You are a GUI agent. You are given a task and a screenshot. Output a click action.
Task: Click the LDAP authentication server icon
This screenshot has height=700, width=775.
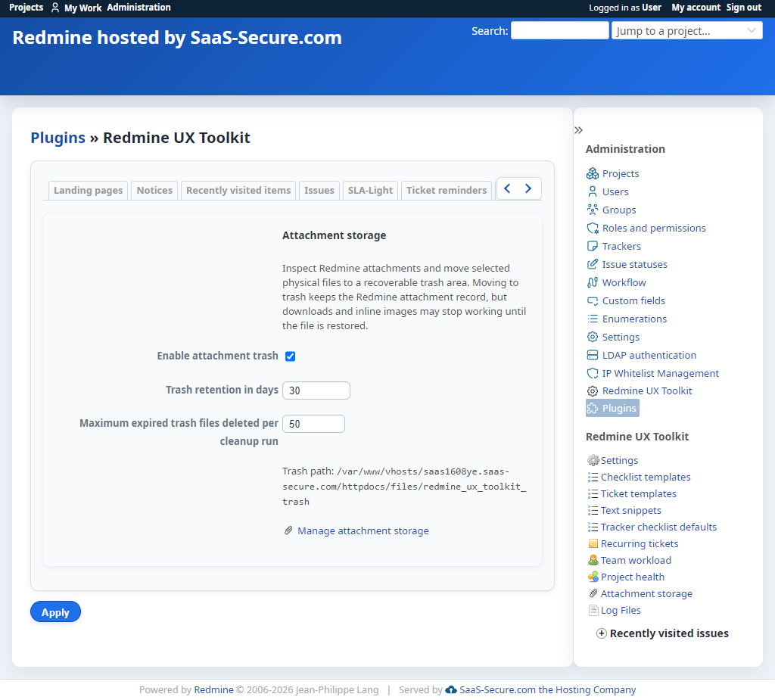point(592,355)
